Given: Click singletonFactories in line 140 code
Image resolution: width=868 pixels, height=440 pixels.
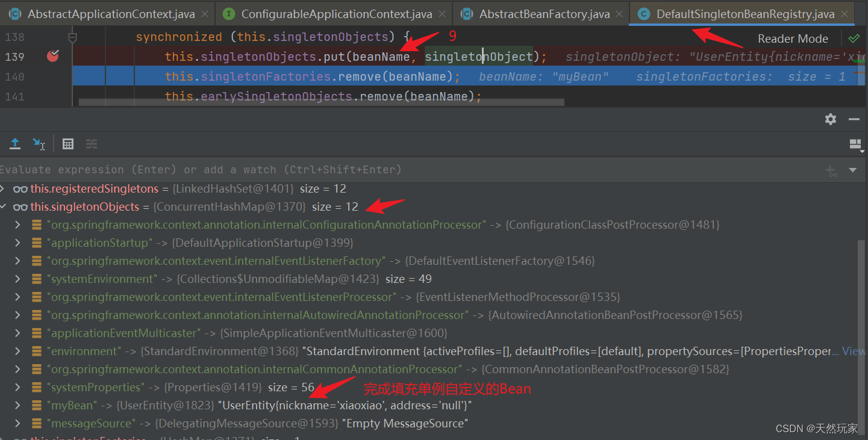Looking at the screenshot, I should (266, 76).
